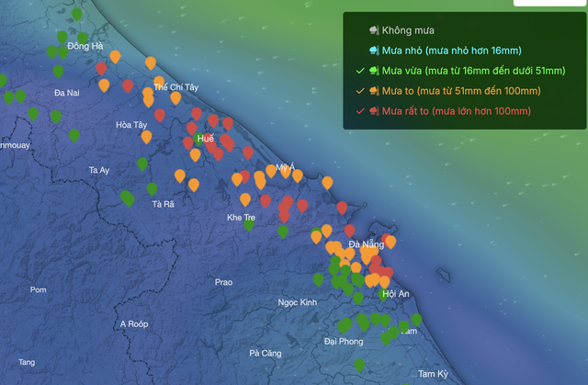Viewport: 588px width, 385px height.
Task: Click the 'Pom' map label
Action: pyautogui.click(x=39, y=289)
